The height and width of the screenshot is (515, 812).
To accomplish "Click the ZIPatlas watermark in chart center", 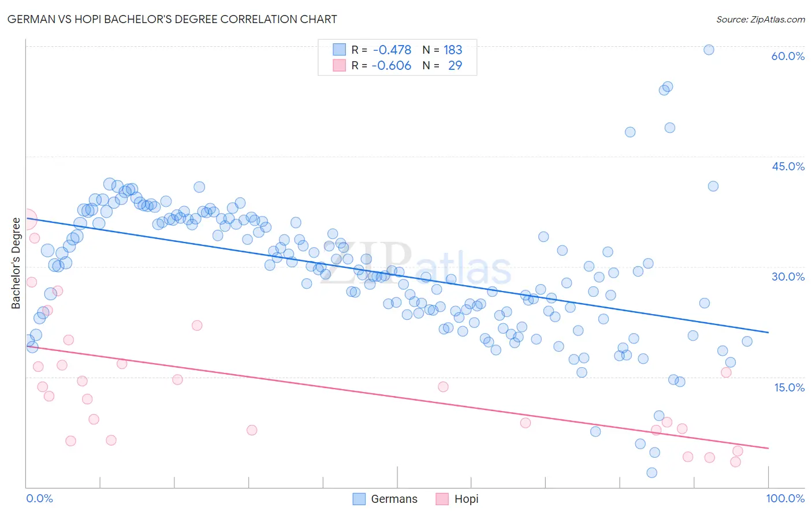I will coord(416,267).
